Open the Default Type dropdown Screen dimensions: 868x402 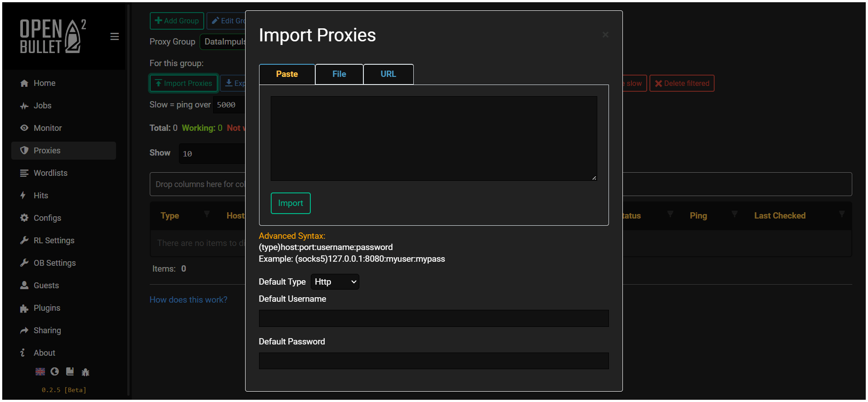click(x=335, y=281)
